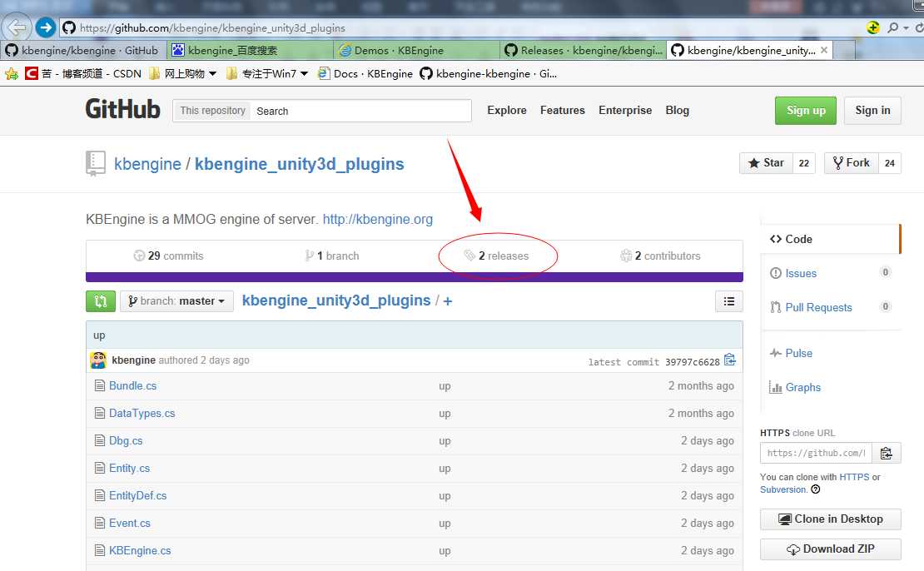
Task: Open the 2 releases link
Action: tap(496, 256)
